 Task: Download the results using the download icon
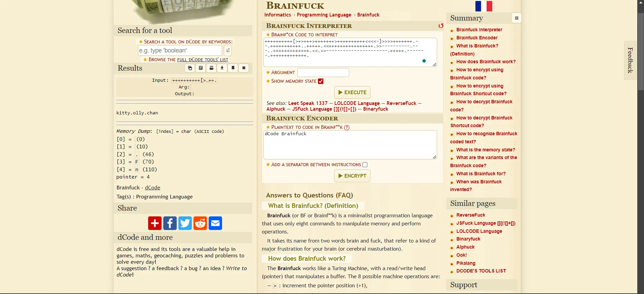coord(222,68)
